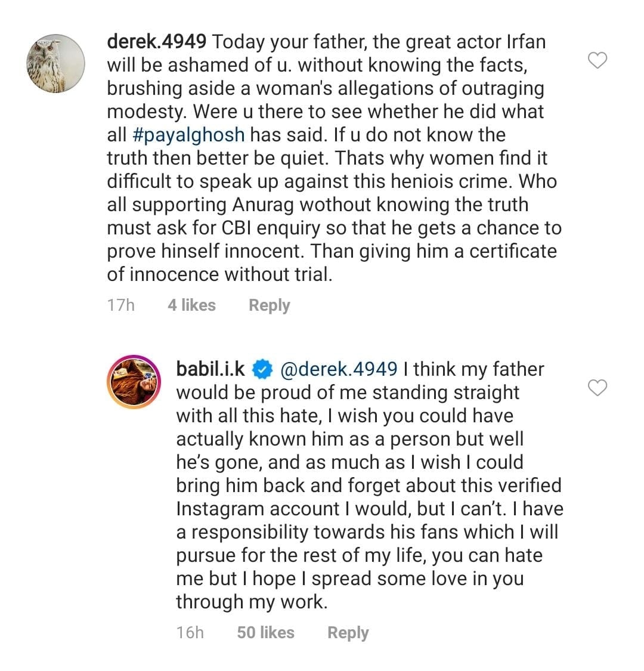Visit the derek.4949 username profile
The height and width of the screenshot is (671, 644).
pyautogui.click(x=157, y=42)
